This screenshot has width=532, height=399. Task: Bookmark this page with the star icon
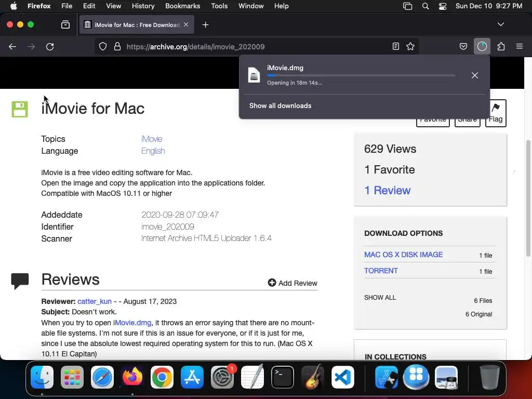pyautogui.click(x=410, y=46)
